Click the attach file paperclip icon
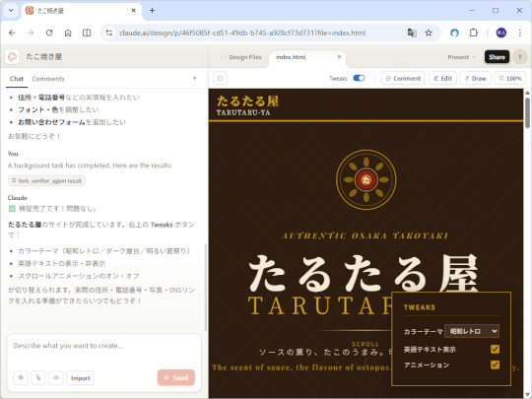Screen dimensions: 532x399 [x=38, y=377]
